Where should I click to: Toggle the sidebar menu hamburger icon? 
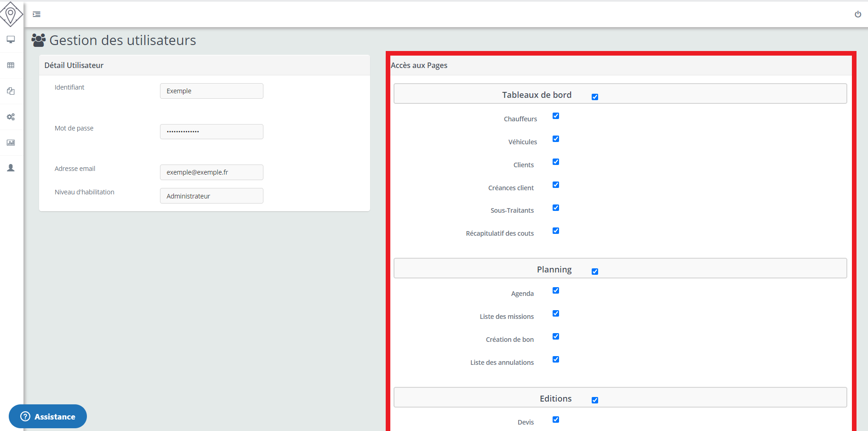(x=37, y=14)
